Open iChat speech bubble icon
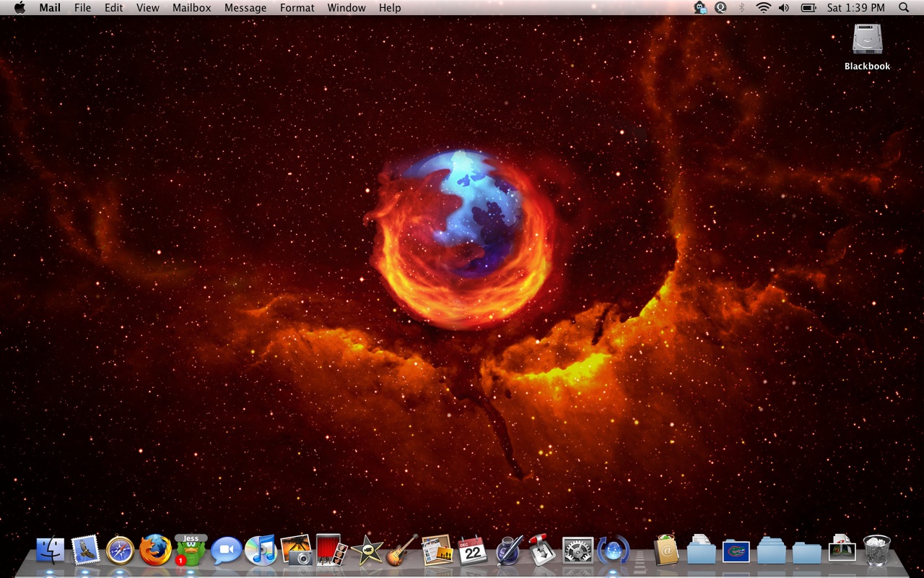924x578 pixels. coord(226,551)
